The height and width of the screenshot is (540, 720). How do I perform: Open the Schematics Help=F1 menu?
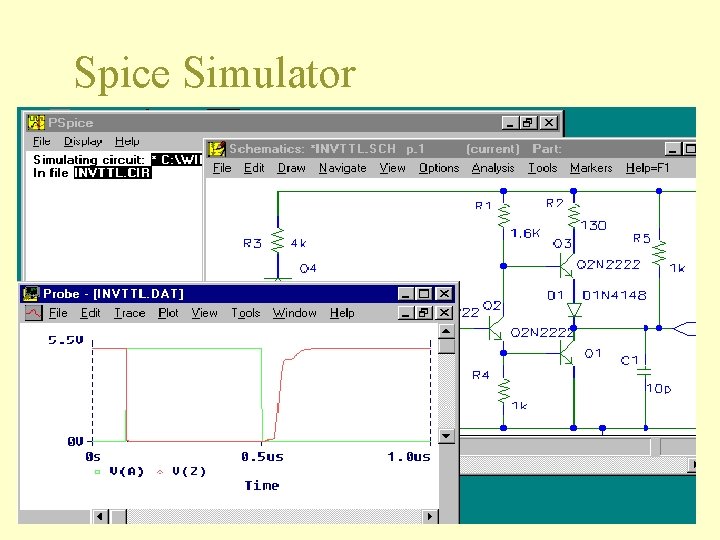[x=647, y=168]
